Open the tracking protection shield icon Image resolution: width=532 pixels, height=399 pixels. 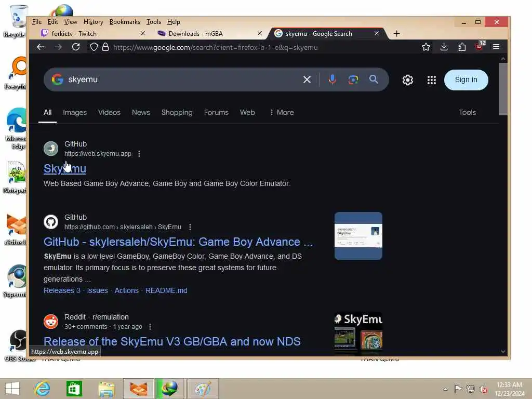[94, 47]
